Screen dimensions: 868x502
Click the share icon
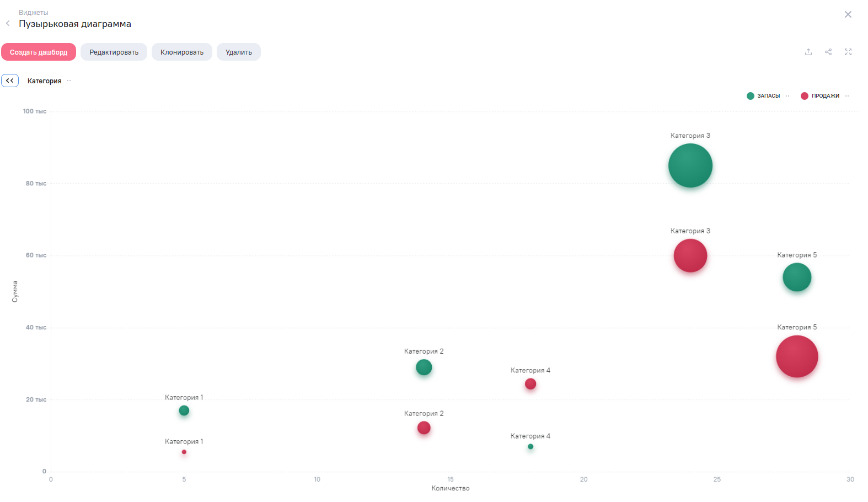click(x=828, y=52)
